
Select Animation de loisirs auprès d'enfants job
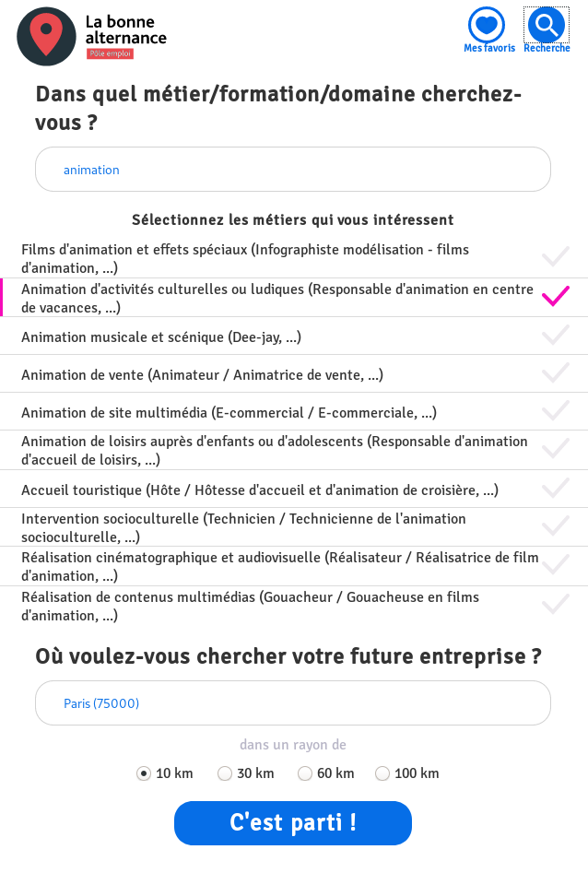pos(275,450)
